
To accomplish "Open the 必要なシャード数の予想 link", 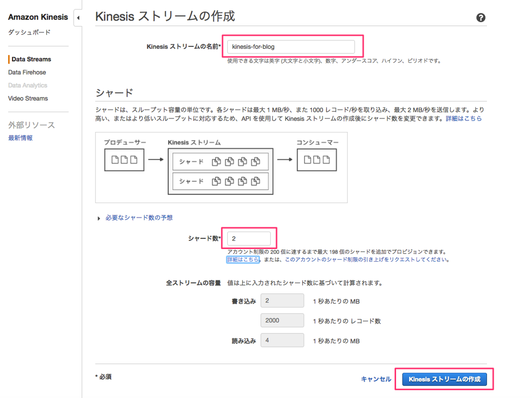I will [139, 218].
